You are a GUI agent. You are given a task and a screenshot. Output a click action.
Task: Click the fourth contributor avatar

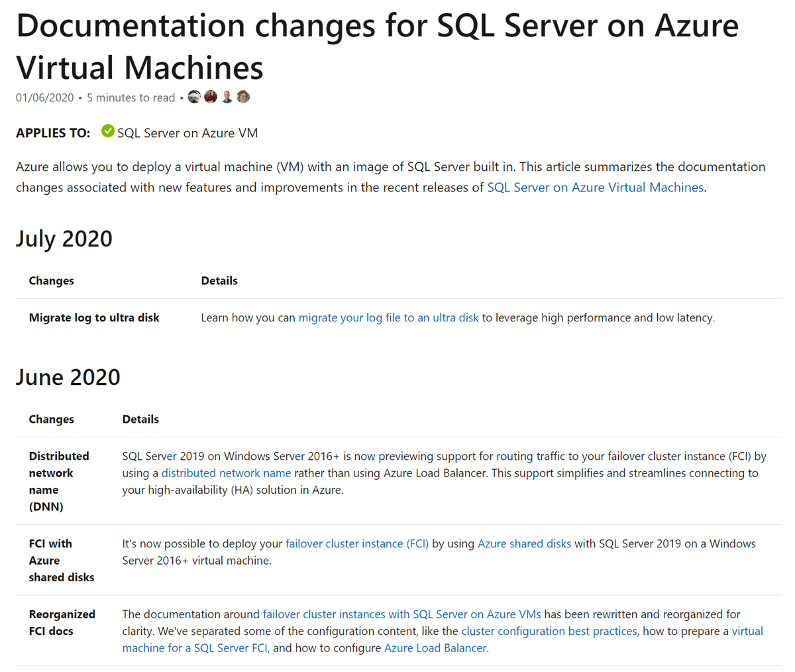click(x=243, y=97)
